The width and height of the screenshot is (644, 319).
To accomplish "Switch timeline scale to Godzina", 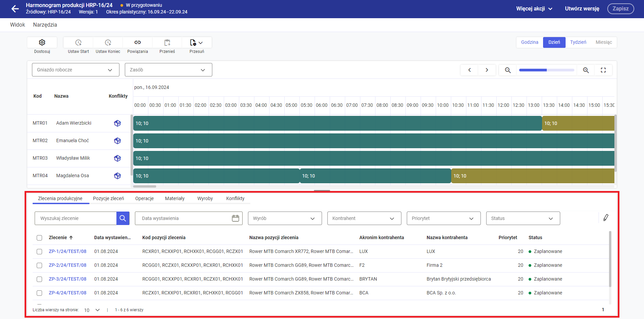I will [x=530, y=42].
